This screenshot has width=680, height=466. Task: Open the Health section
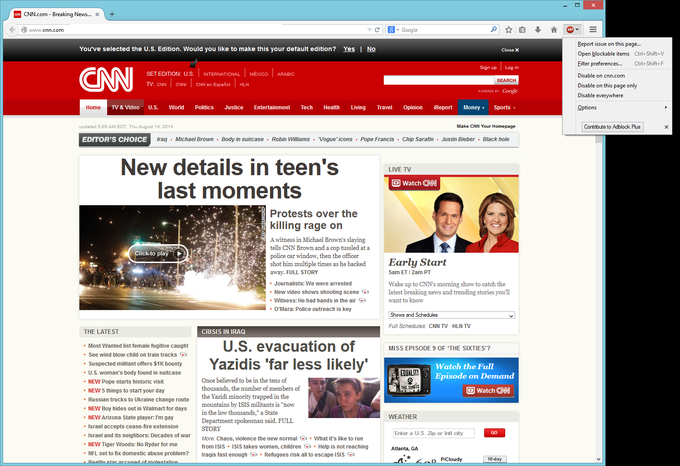tap(331, 108)
